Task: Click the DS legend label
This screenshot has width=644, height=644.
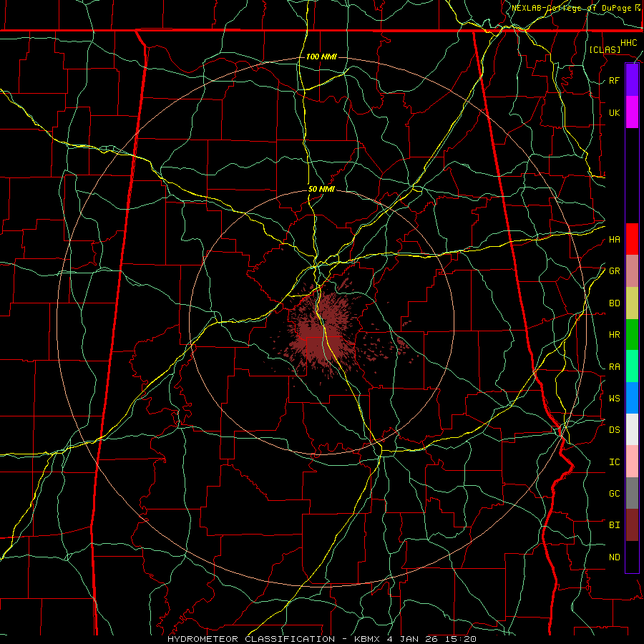Action: coord(614,430)
